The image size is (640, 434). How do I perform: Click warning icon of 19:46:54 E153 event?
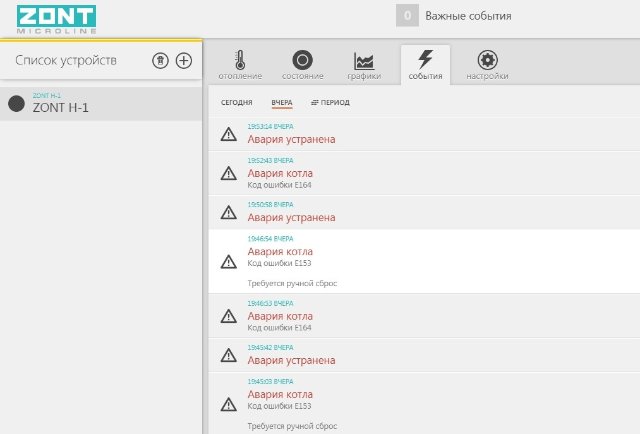pyautogui.click(x=228, y=261)
